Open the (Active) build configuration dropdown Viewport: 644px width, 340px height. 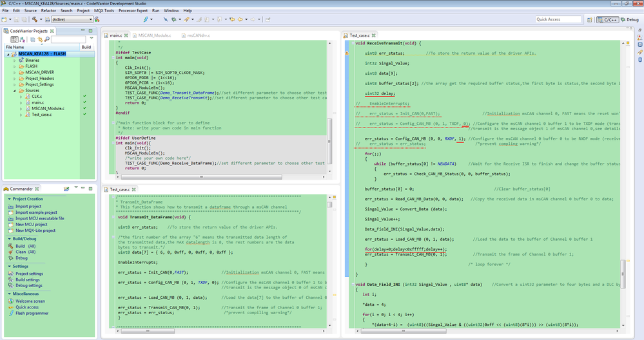tap(71, 19)
